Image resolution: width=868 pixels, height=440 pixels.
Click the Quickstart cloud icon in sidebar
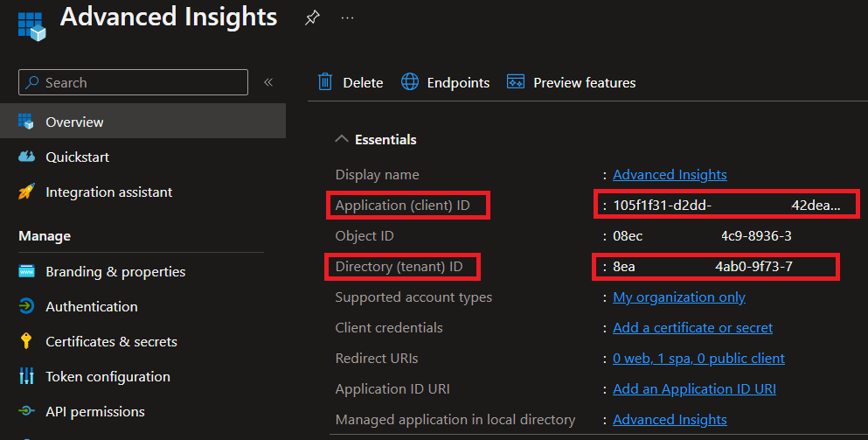click(27, 157)
